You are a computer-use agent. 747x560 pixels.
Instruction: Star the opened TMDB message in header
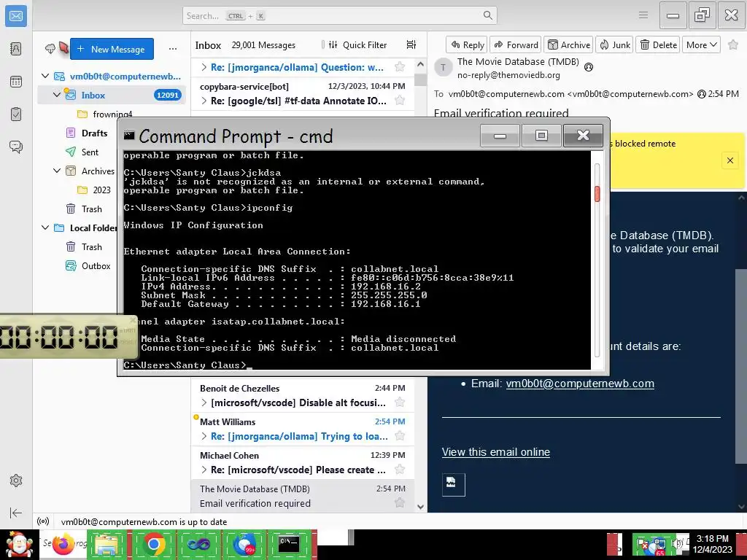(x=732, y=44)
